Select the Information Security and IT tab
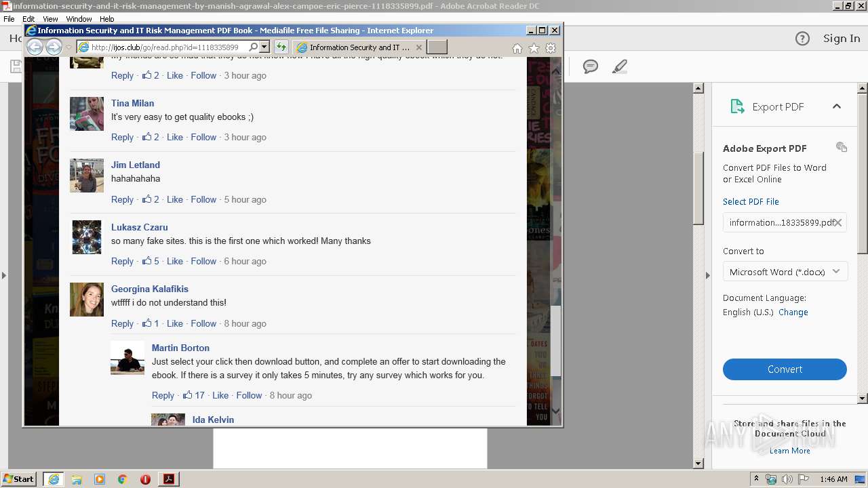Image resolution: width=868 pixels, height=488 pixels. click(x=359, y=47)
